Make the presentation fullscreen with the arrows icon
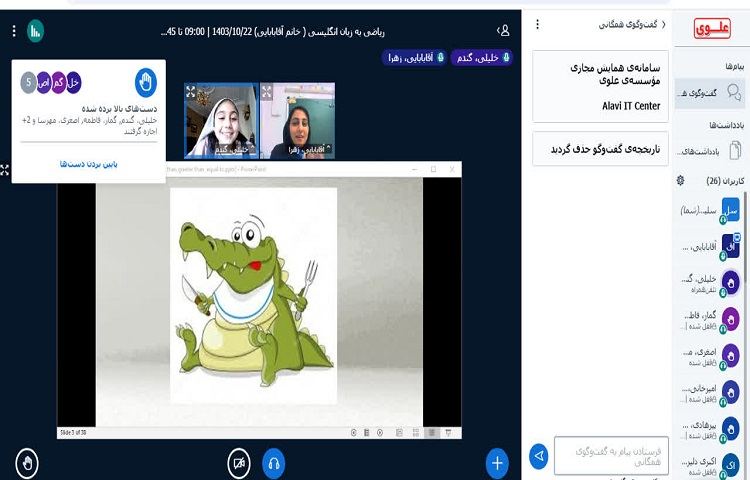The width and height of the screenshot is (750, 480). (4, 170)
